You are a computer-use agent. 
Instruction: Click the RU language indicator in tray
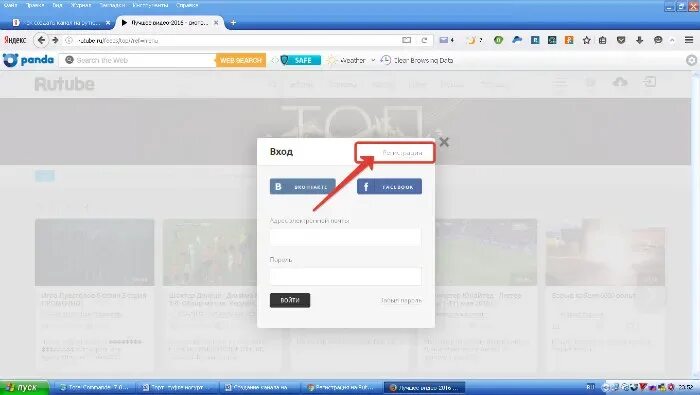[590, 387]
